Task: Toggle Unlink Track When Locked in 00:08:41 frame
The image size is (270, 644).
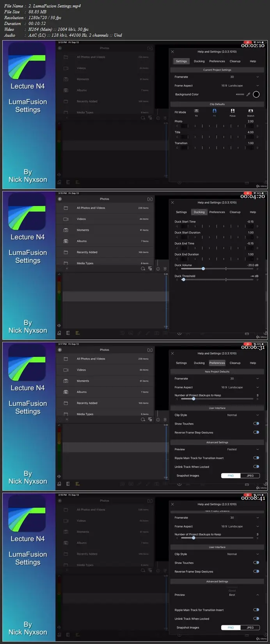Action: [256, 618]
